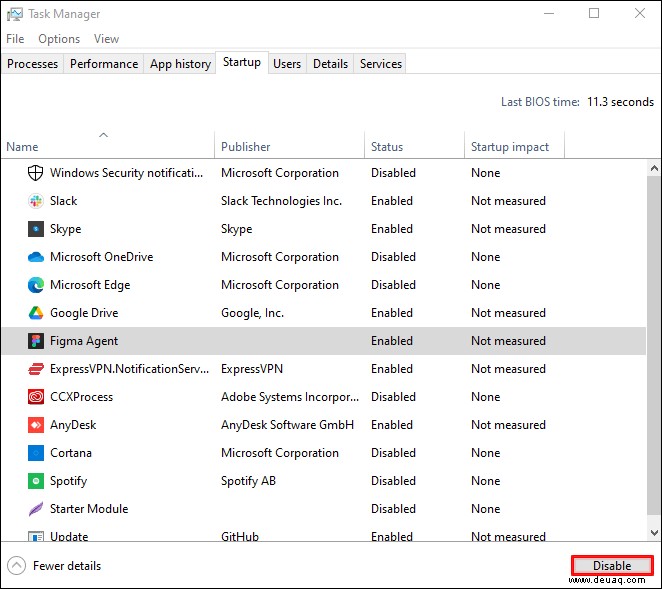Click the Figma Agent icon
This screenshot has height=589, width=662.
36,341
